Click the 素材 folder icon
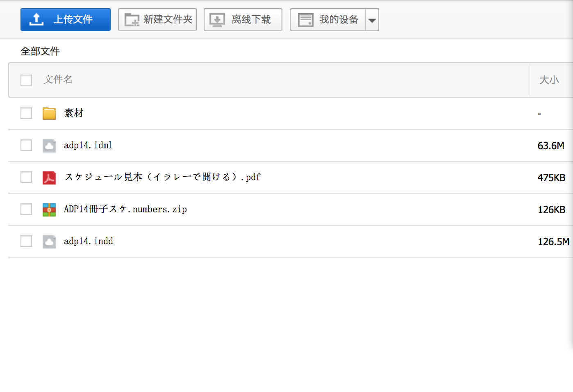Viewport: 573px width, 392px height. point(49,113)
